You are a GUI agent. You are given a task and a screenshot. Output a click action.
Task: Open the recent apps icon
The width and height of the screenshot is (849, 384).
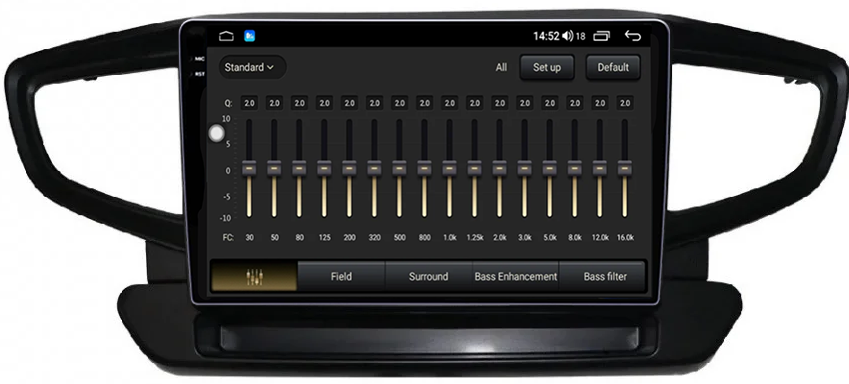(602, 36)
